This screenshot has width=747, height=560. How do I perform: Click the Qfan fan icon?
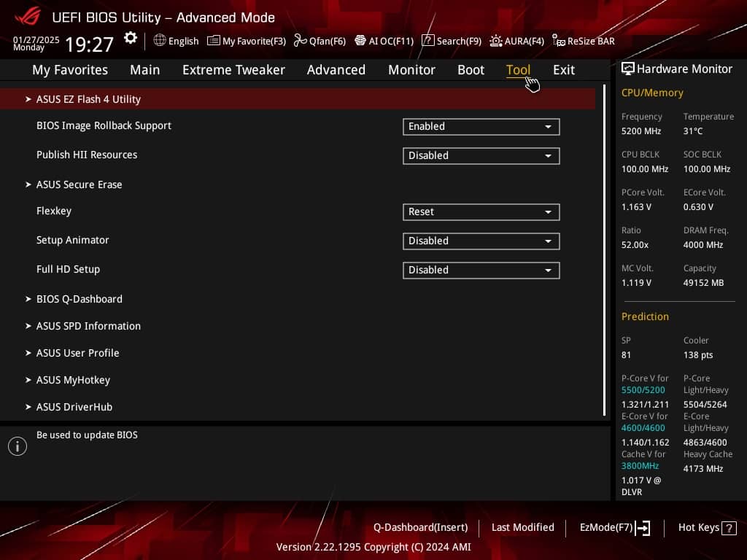coord(300,41)
